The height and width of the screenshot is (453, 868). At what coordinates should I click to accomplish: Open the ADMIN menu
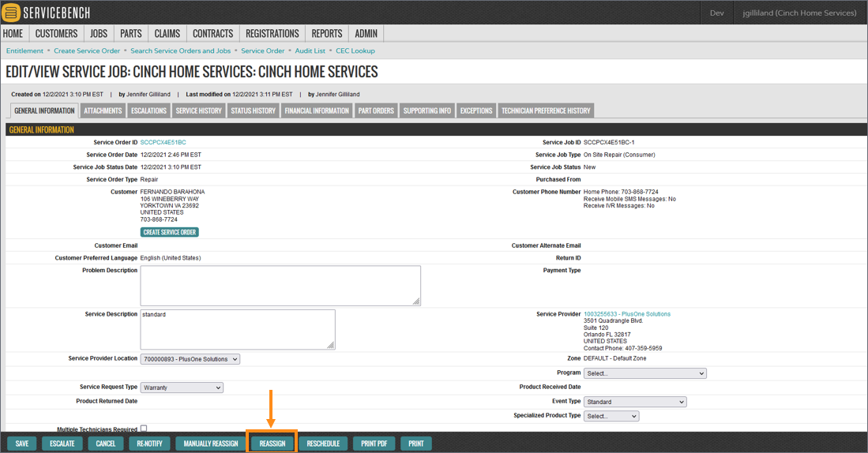(366, 34)
